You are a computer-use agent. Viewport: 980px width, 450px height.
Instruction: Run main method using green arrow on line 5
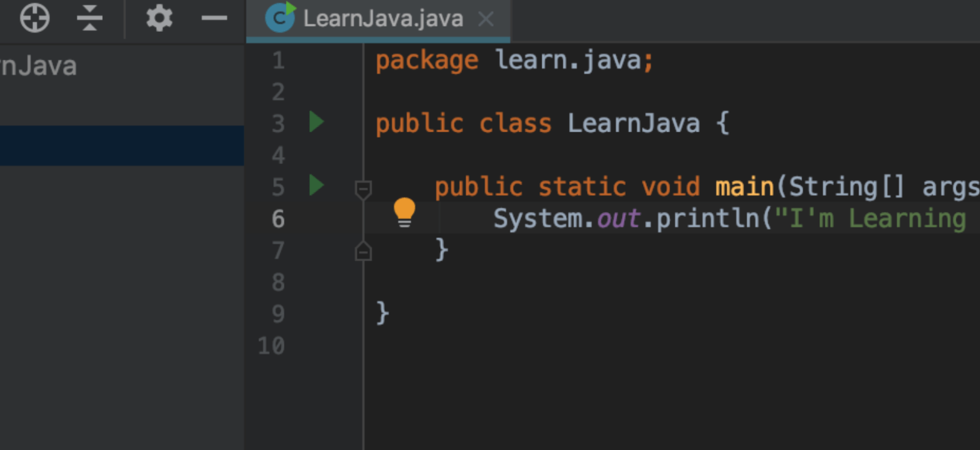coord(316,186)
